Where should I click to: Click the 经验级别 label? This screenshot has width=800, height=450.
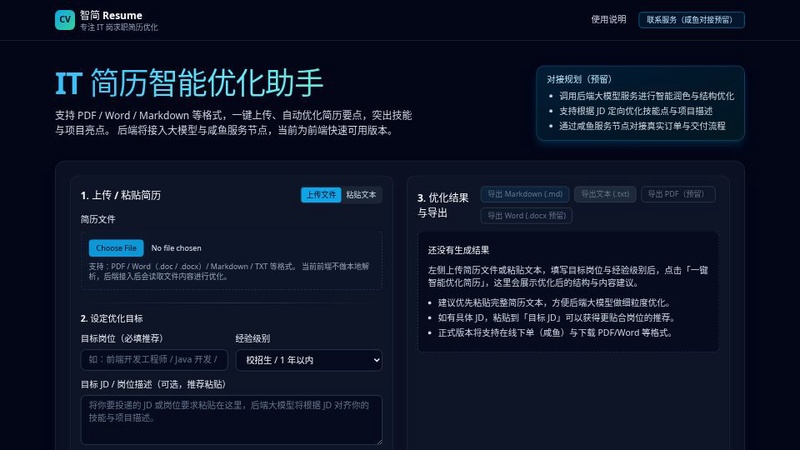pos(253,338)
